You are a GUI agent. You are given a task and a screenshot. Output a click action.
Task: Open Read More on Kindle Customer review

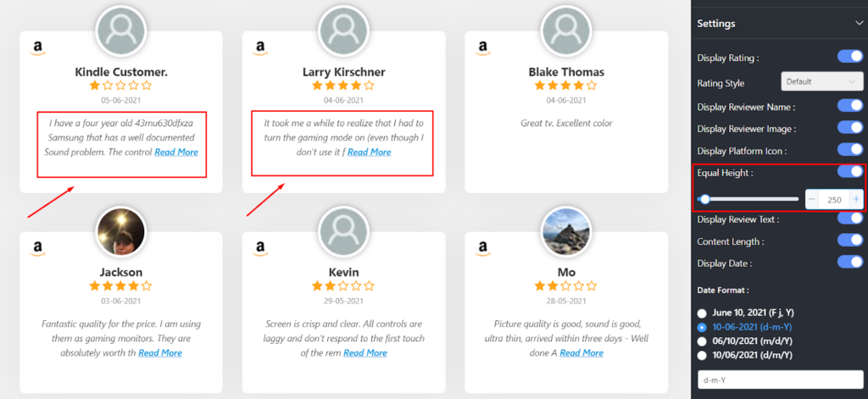(x=176, y=152)
